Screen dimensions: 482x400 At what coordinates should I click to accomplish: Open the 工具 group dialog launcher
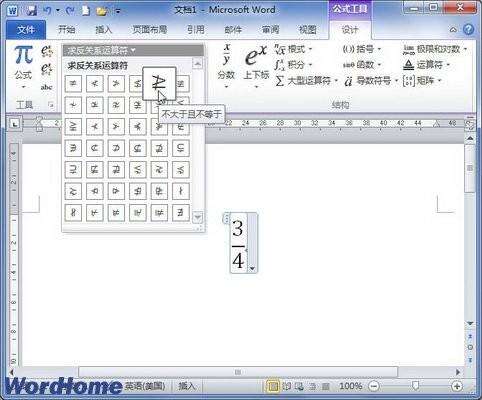click(x=51, y=105)
